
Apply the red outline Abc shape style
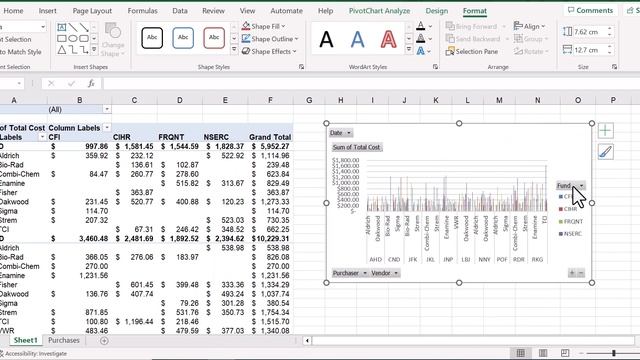(214, 38)
